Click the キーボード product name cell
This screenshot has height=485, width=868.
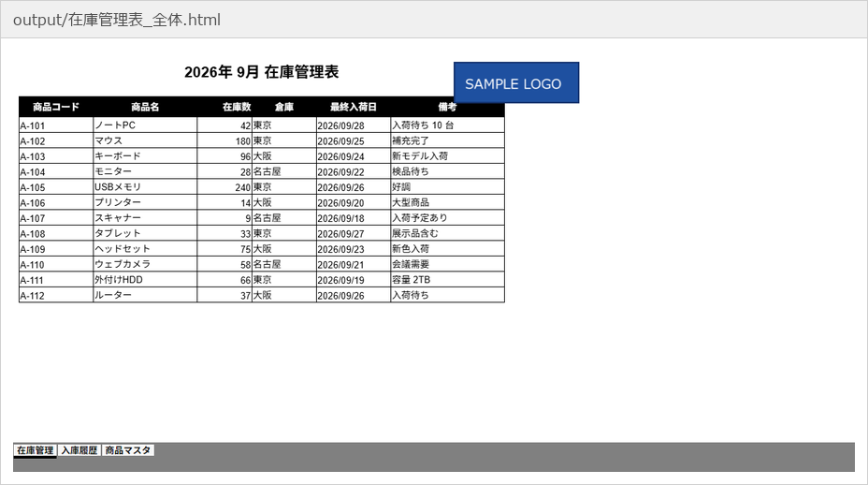pos(145,156)
